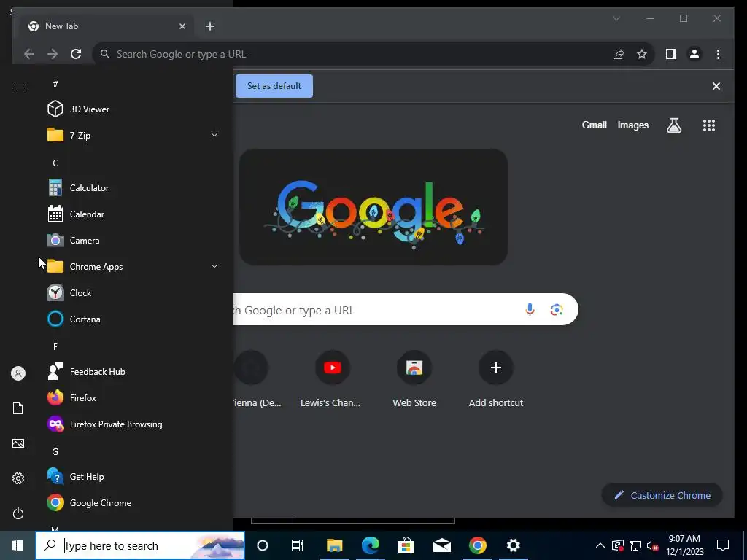This screenshot has height=560, width=747.
Task: Open Mail app from taskbar
Action: pyautogui.click(x=441, y=545)
